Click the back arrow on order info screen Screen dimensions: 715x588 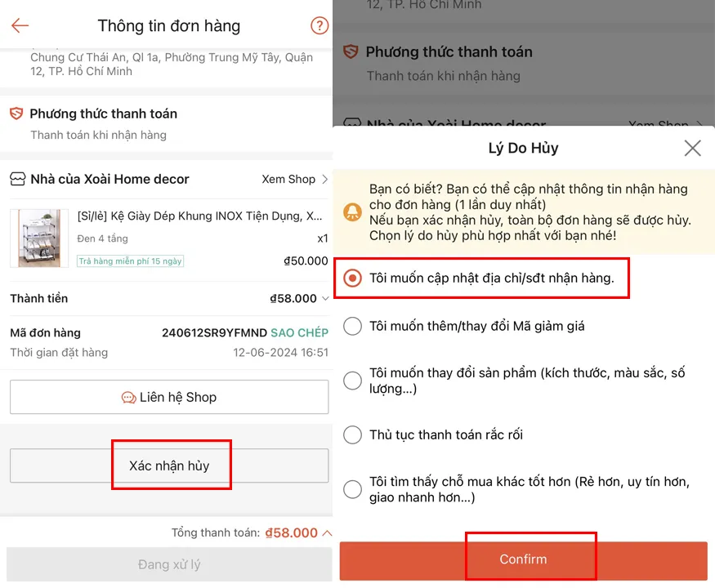pyautogui.click(x=20, y=26)
